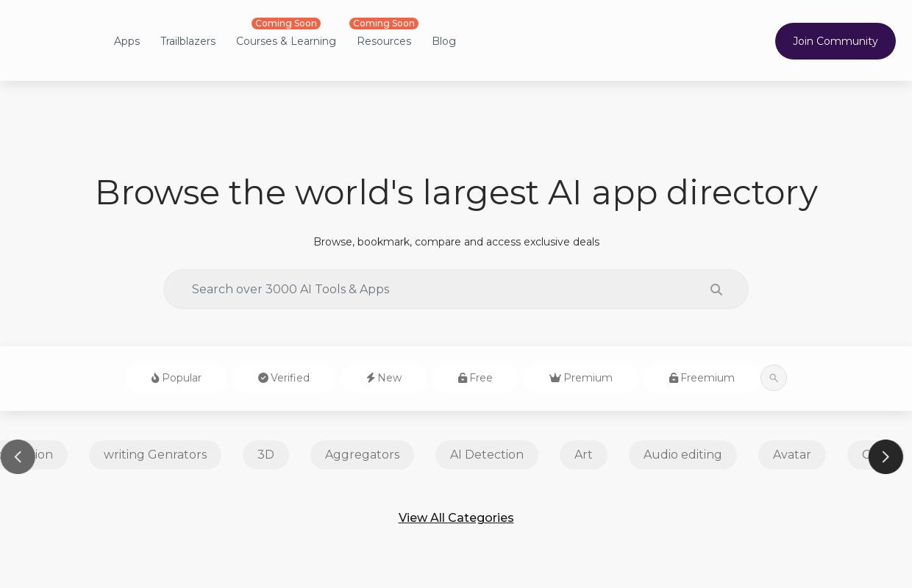Click the flame icon on Popular filter

tap(155, 378)
